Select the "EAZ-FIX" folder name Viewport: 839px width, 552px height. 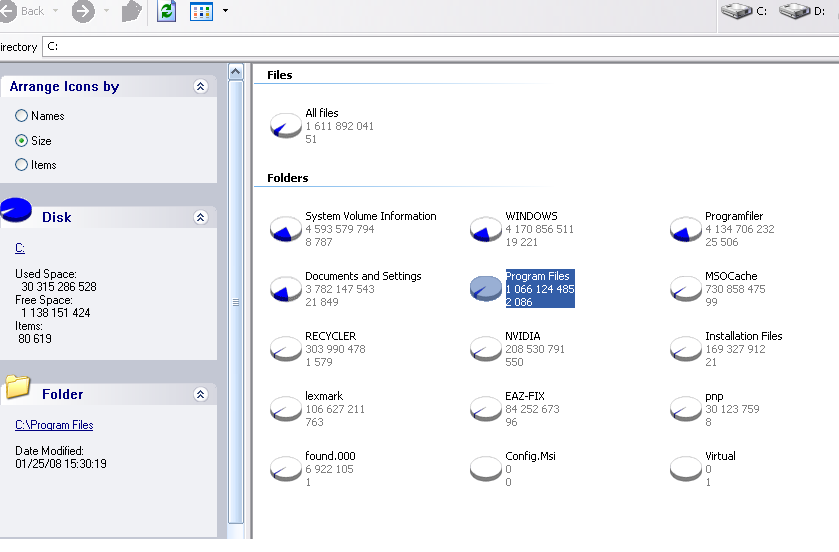525,396
